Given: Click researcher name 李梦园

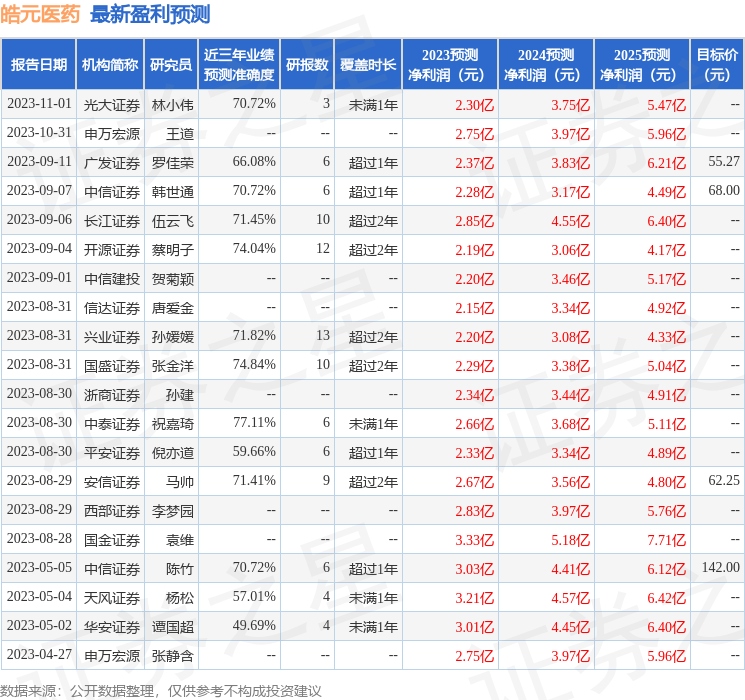Looking at the screenshot, I should 172,511.
